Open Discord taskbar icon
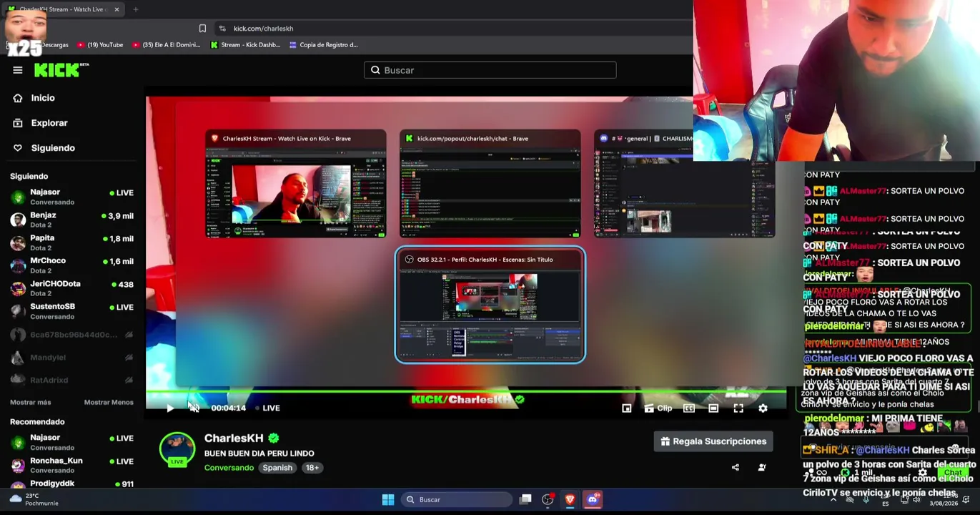Screen dimensions: 980x515 click(593, 500)
